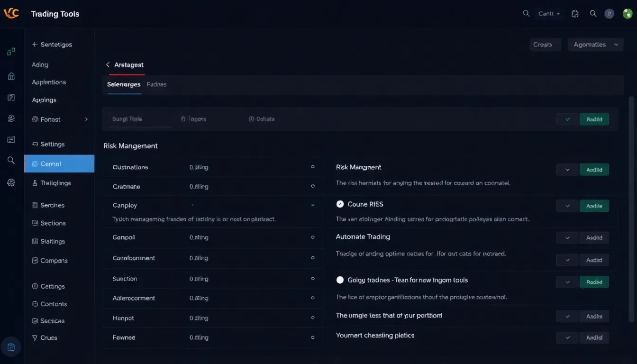Enable the Custnations toggle in Risk Mangement list
Screen dimensions: 637x364
[312, 167]
